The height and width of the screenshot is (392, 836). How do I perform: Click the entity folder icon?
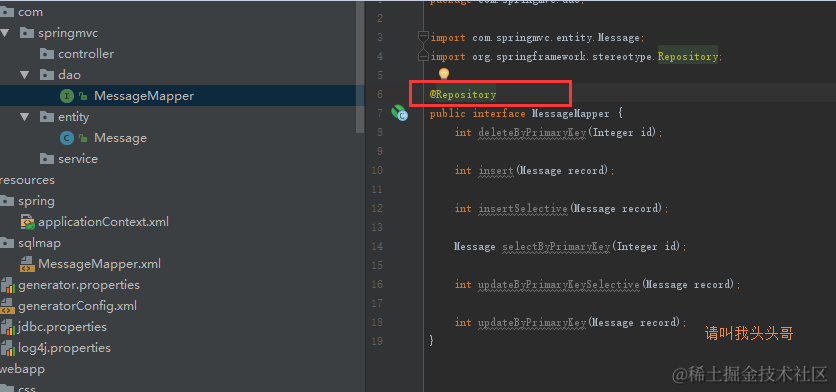[47, 117]
